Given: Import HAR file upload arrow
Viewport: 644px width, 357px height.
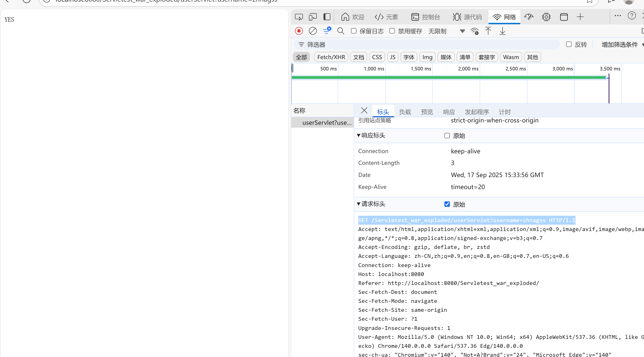Looking at the screenshot, I should pyautogui.click(x=488, y=31).
